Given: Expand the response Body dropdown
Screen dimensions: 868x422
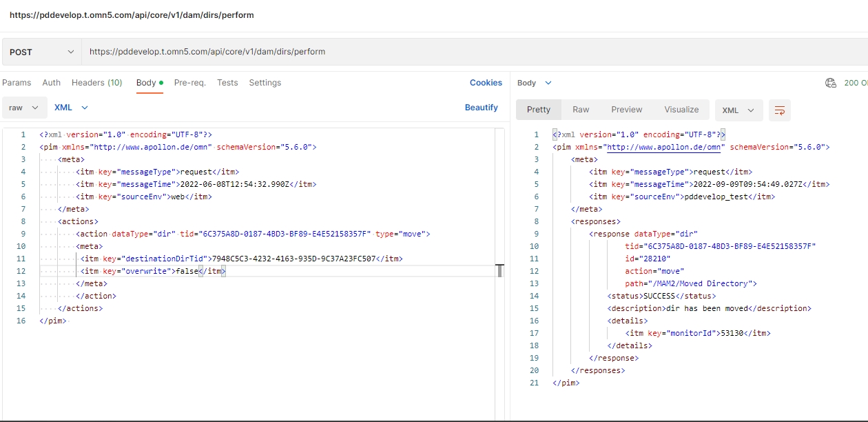Looking at the screenshot, I should (x=535, y=83).
